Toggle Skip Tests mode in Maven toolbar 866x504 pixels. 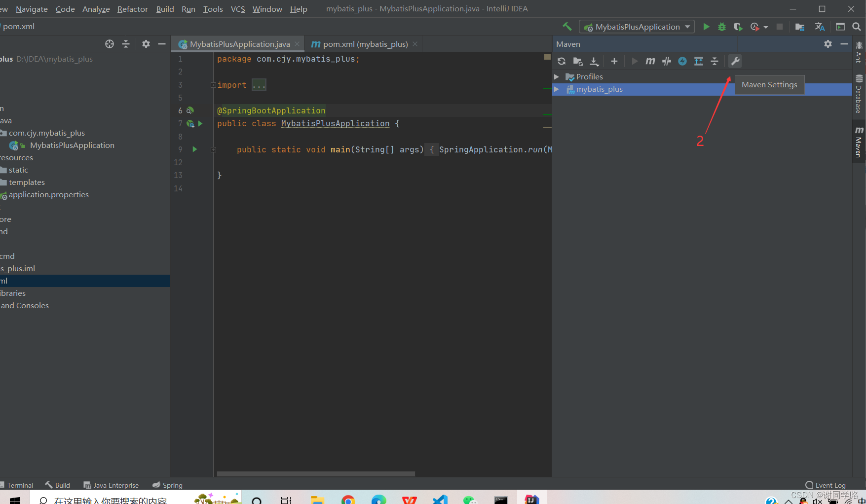(667, 61)
